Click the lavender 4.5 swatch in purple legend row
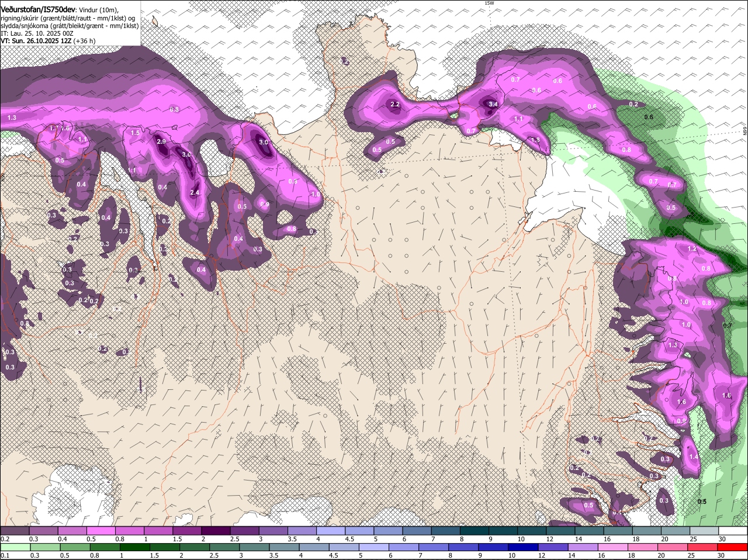This screenshot has height=560, width=748. coord(359,530)
